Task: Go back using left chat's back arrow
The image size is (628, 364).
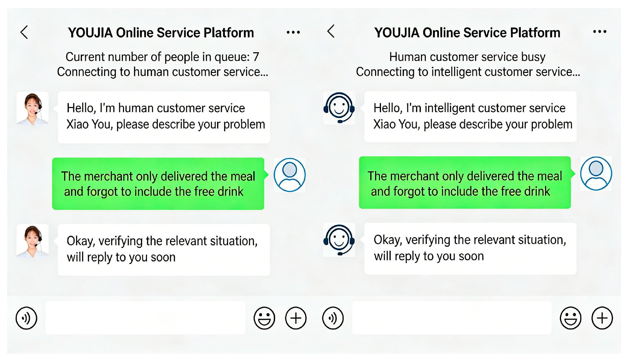Action: click(24, 32)
